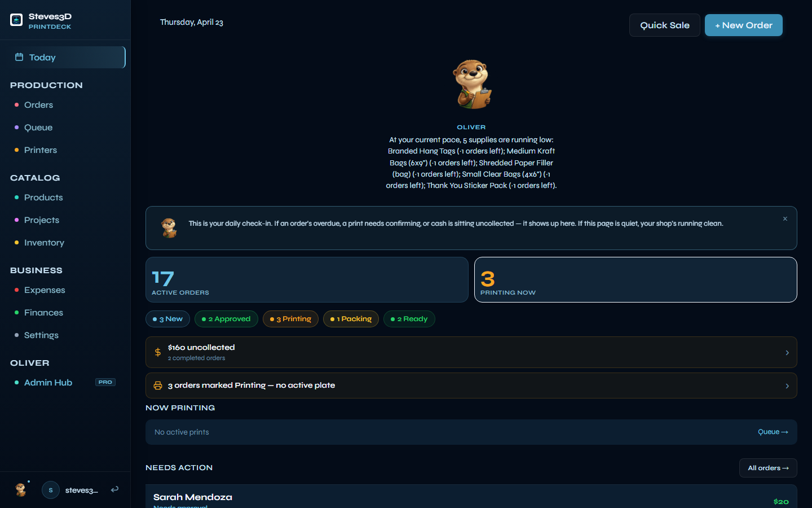Click the New Order button
Screen dimensions: 812x508
[743, 25]
